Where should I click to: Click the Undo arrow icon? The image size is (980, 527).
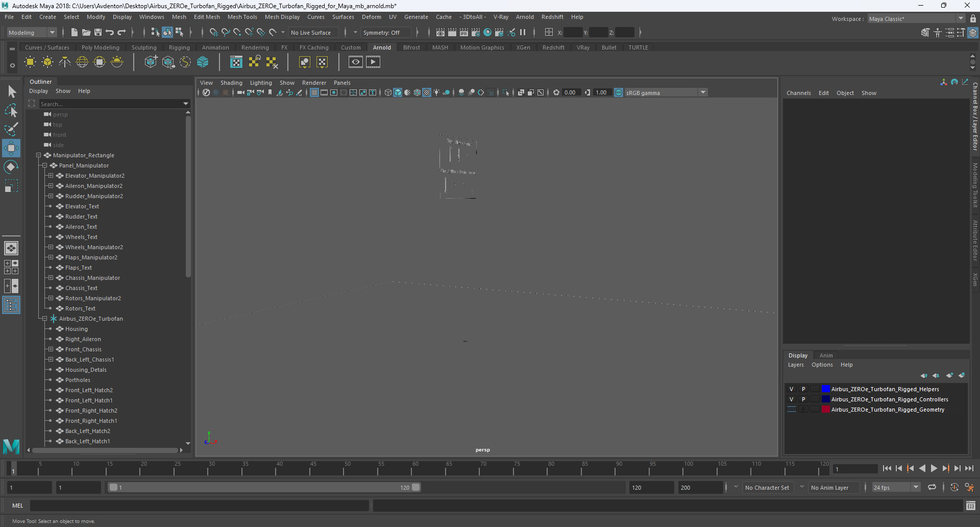[110, 32]
